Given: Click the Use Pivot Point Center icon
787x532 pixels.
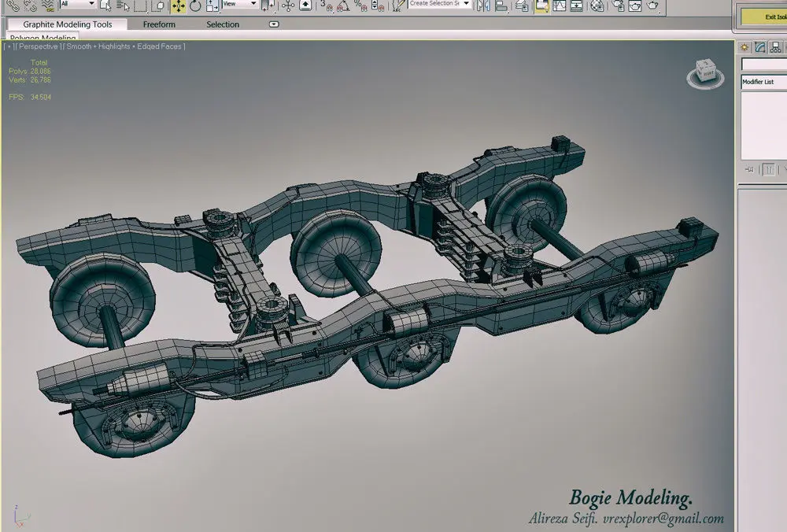Looking at the screenshot, I should [x=268, y=6].
